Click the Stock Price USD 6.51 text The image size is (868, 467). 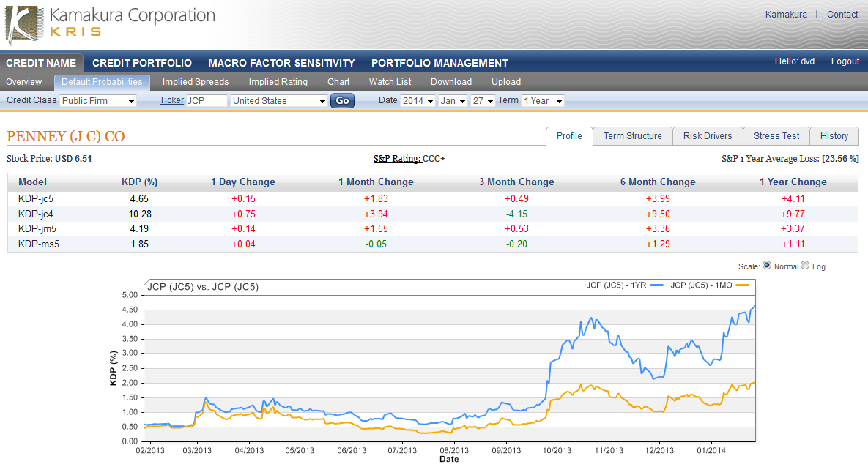pyautogui.click(x=49, y=159)
